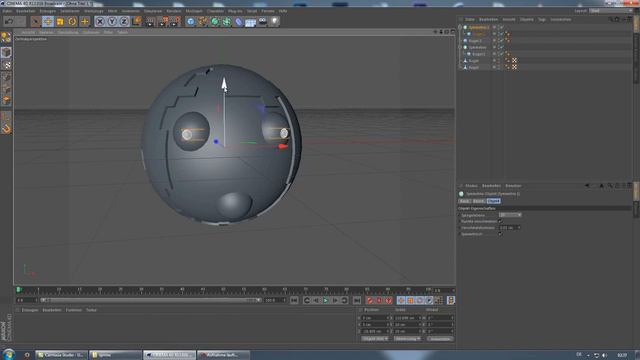640x360 pixels.
Task: Collapse the Symmetrie hierarchy
Action: click(x=460, y=47)
